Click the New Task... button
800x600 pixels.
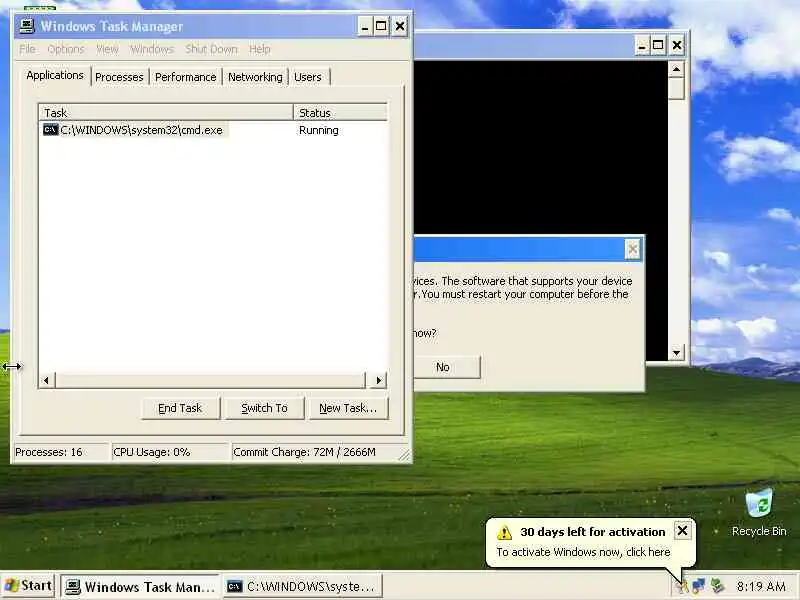348,408
